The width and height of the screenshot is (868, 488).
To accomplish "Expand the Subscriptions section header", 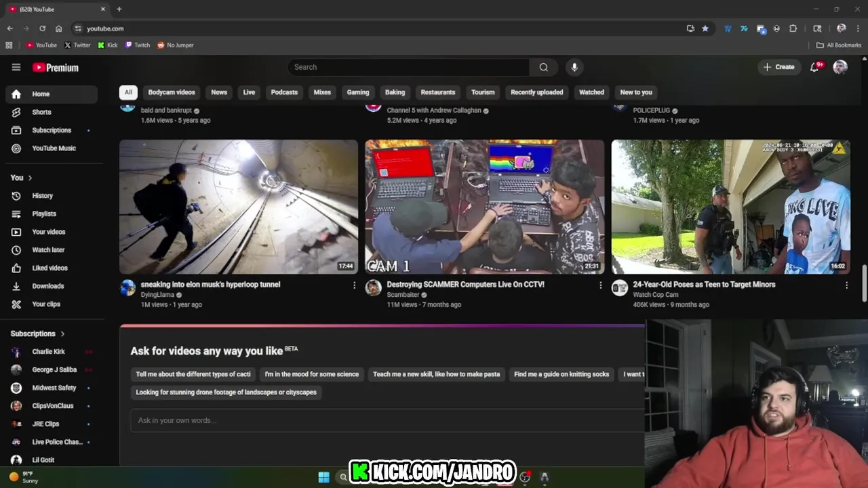I will [38, 333].
